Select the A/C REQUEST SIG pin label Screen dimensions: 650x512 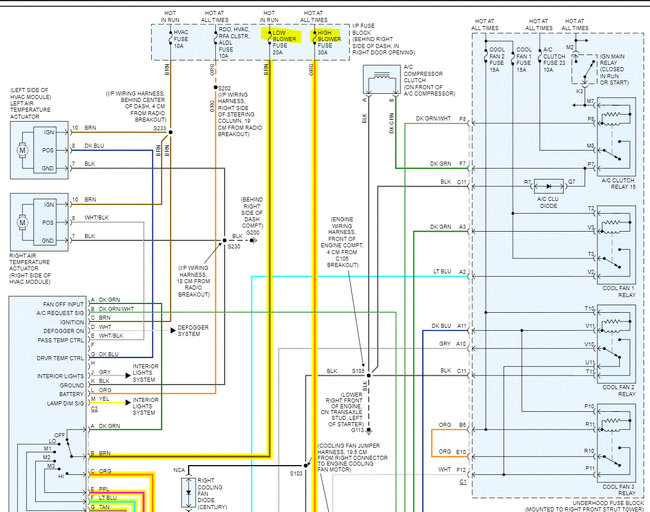pyautogui.click(x=61, y=313)
